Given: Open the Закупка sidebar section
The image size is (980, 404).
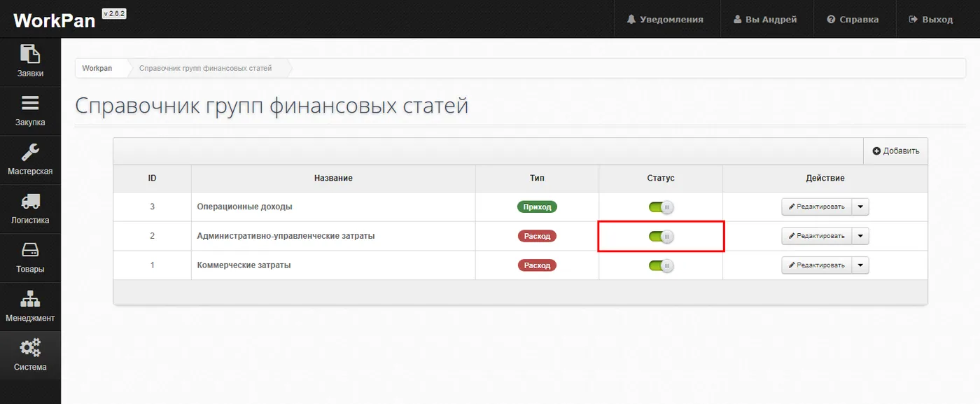Looking at the screenshot, I should tap(30, 111).
